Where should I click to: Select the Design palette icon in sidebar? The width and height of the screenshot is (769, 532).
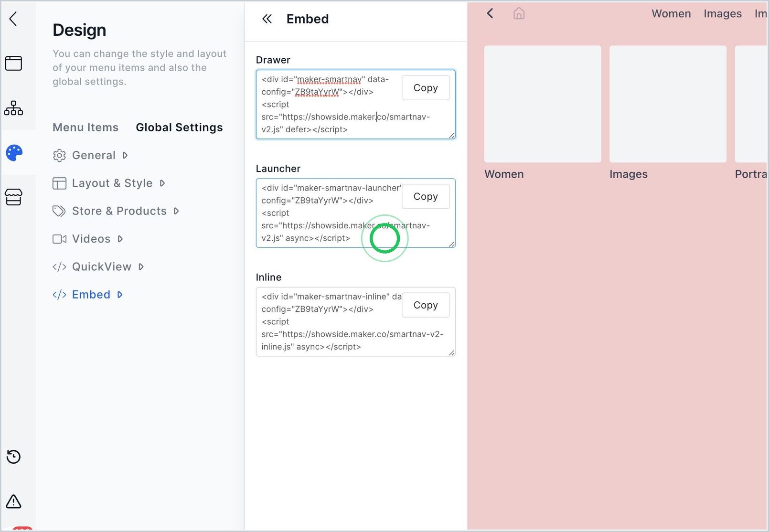(x=14, y=153)
